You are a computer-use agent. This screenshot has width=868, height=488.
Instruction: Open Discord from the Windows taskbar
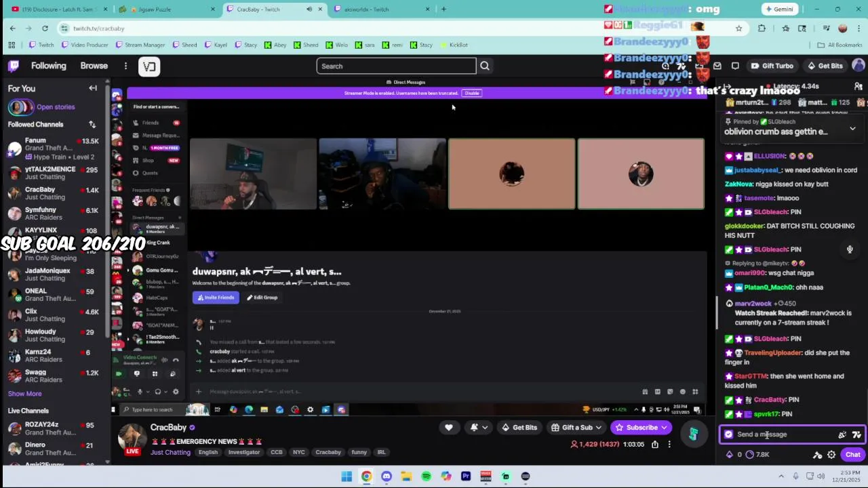click(x=387, y=476)
